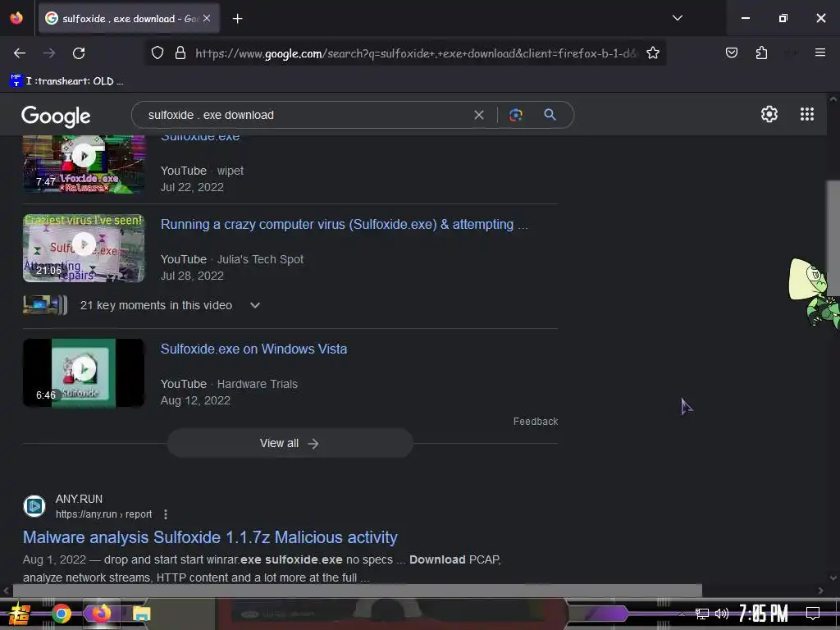Open Malware analysis Sulfoxide 1.1.7z result

pyautogui.click(x=210, y=537)
